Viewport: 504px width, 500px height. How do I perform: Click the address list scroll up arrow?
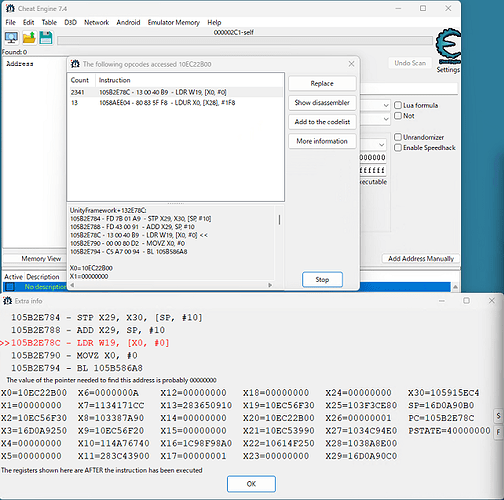(455, 287)
